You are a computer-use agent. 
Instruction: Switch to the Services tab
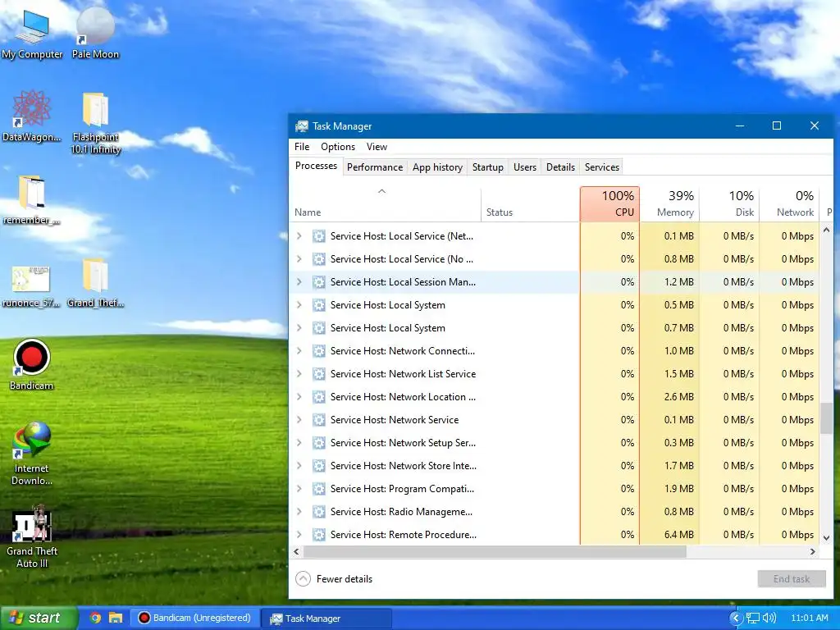[601, 167]
